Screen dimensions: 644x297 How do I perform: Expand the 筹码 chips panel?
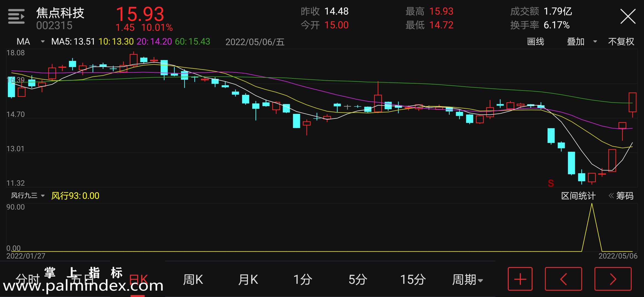coord(621,196)
